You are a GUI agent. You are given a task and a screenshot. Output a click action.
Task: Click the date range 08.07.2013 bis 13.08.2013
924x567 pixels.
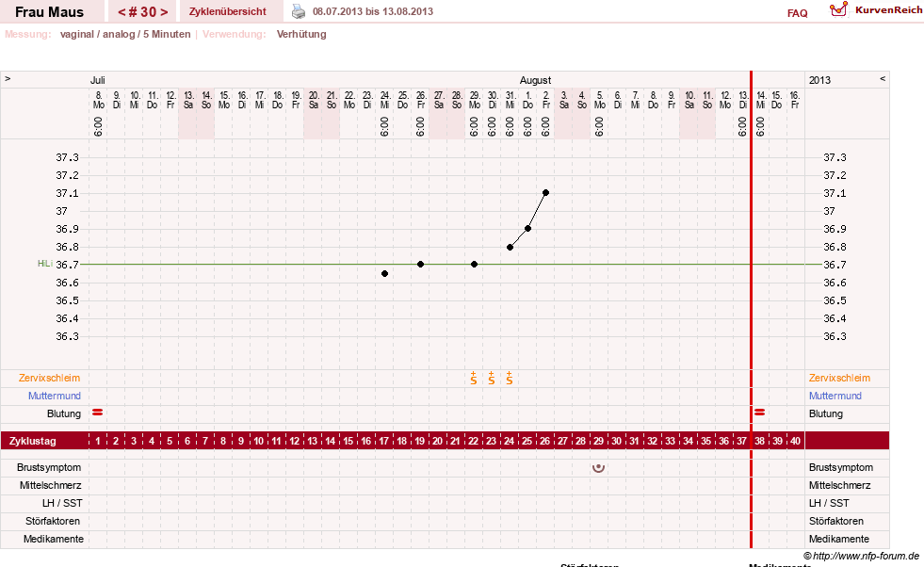coord(372,11)
